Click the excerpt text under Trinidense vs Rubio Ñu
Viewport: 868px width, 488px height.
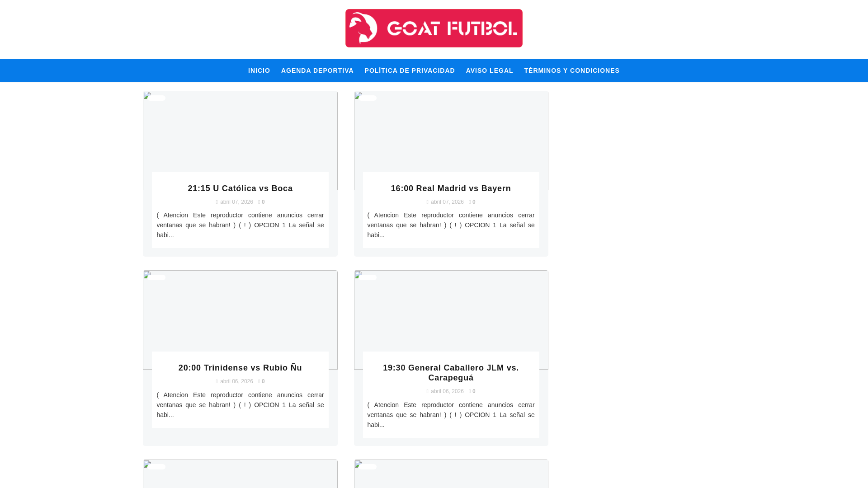point(240,405)
